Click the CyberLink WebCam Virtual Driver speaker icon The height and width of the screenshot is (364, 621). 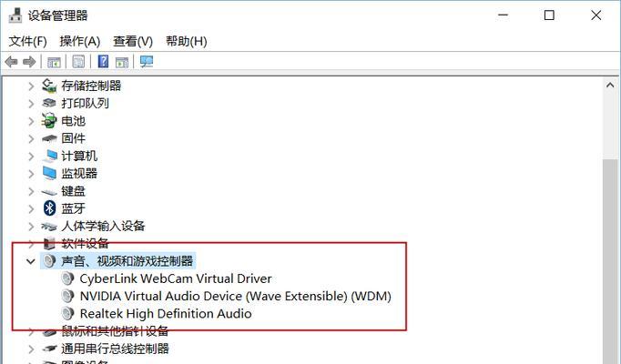click(x=67, y=278)
